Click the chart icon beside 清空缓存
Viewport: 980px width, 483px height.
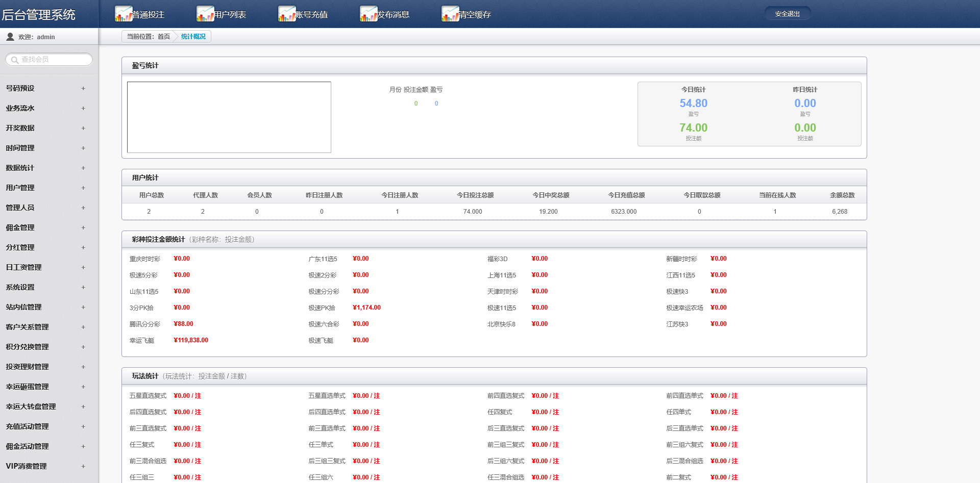(450, 14)
